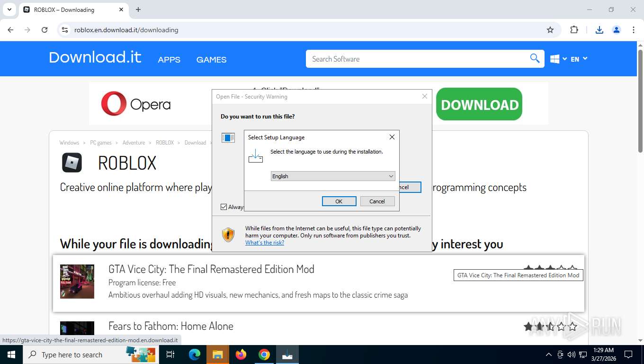Open the Chrome profile icon
644x364 pixels.
(x=617, y=30)
